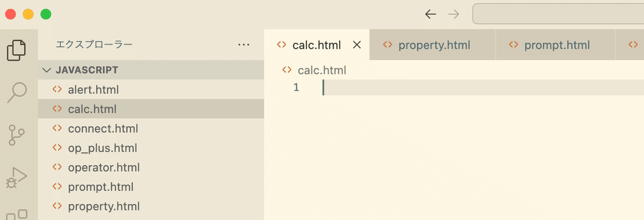
Task: Open the Explorer view in activity bar
Action: 17,50
